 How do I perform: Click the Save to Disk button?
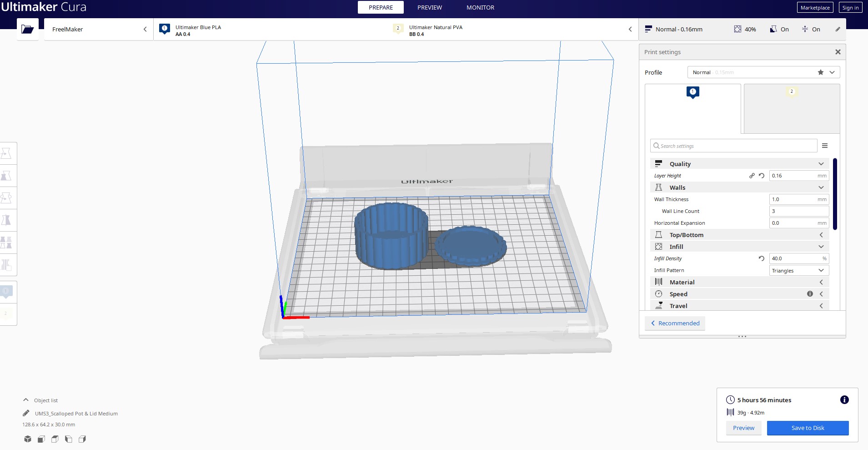808,428
